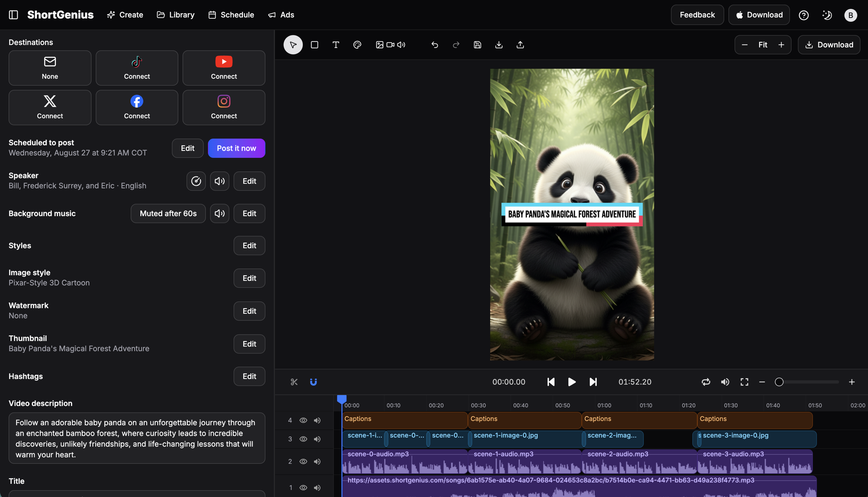Activate the scissors split tool
This screenshot has width=868, height=497.
tap(294, 382)
